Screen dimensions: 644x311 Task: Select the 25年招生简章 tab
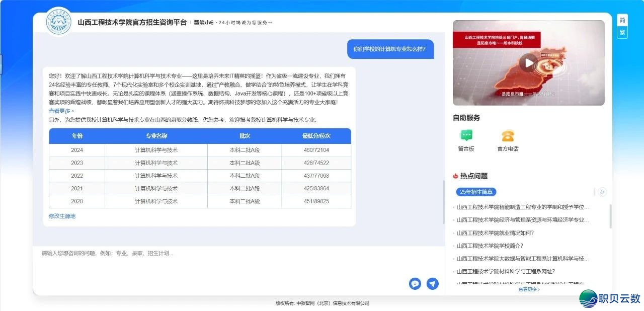click(x=476, y=192)
